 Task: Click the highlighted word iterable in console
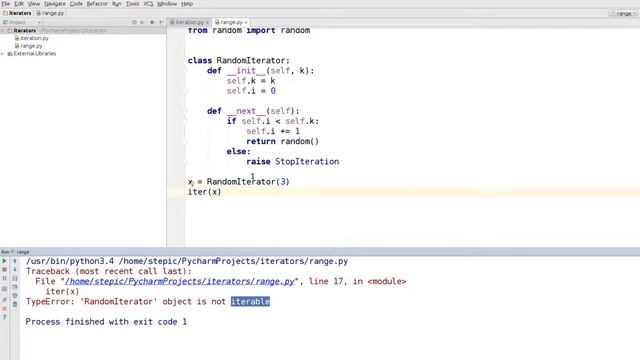pyautogui.click(x=250, y=302)
